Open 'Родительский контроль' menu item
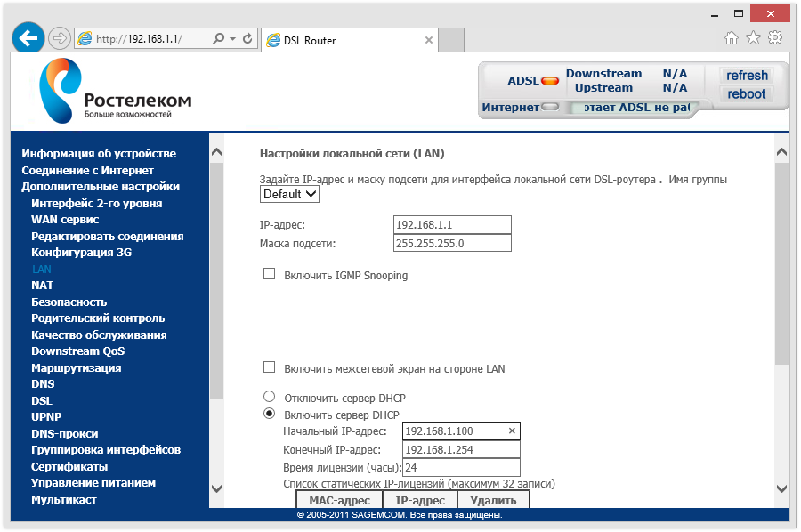 (x=98, y=318)
